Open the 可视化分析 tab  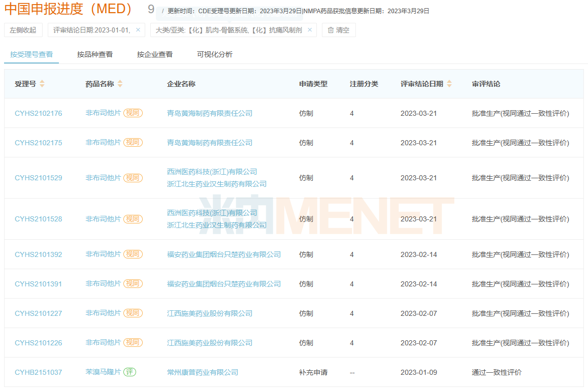pyautogui.click(x=215, y=54)
